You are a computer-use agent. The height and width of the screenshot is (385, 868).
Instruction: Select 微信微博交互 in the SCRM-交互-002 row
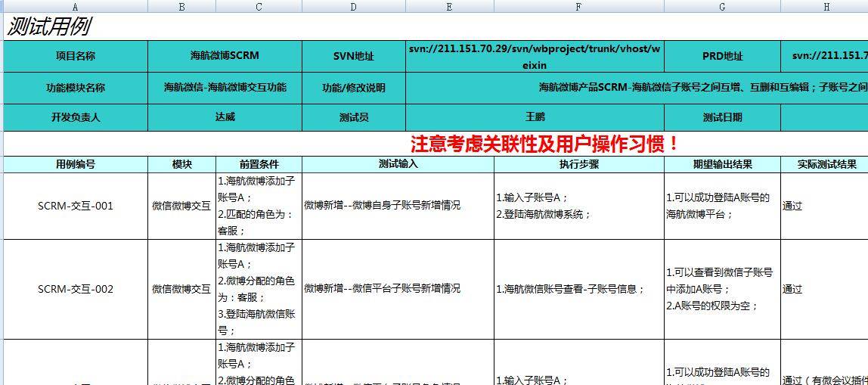[181, 289]
